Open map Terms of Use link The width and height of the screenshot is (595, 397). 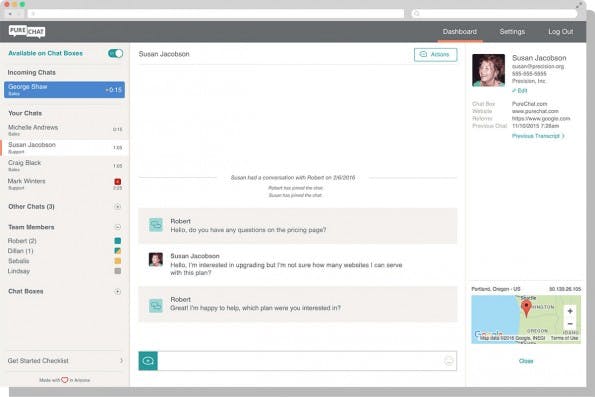coord(564,338)
